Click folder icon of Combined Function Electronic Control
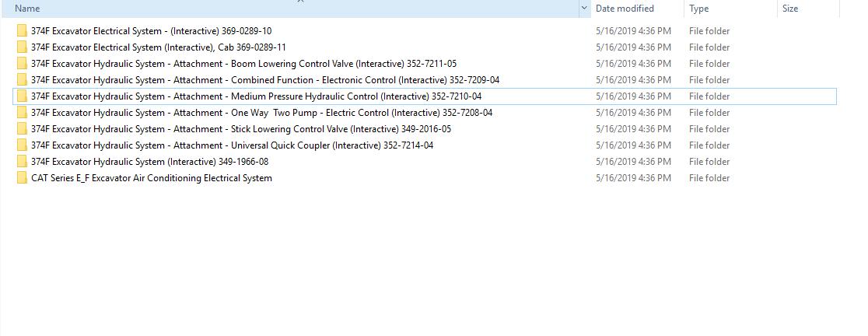This screenshot has height=336, width=868. coord(22,79)
